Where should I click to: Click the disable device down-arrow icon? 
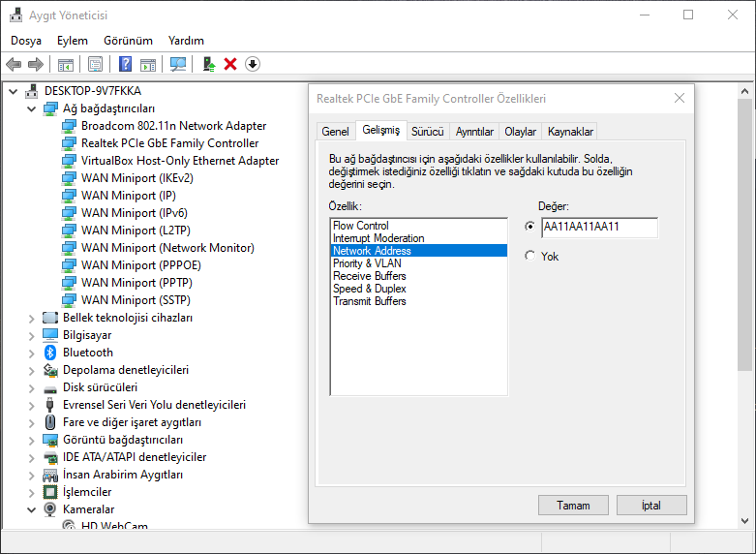pos(253,64)
